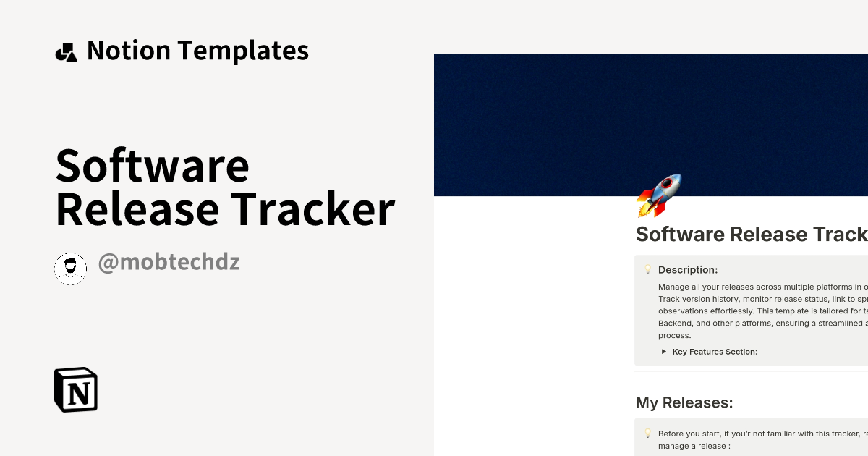Click the lightbulb icon in the lower callout

[x=647, y=433]
